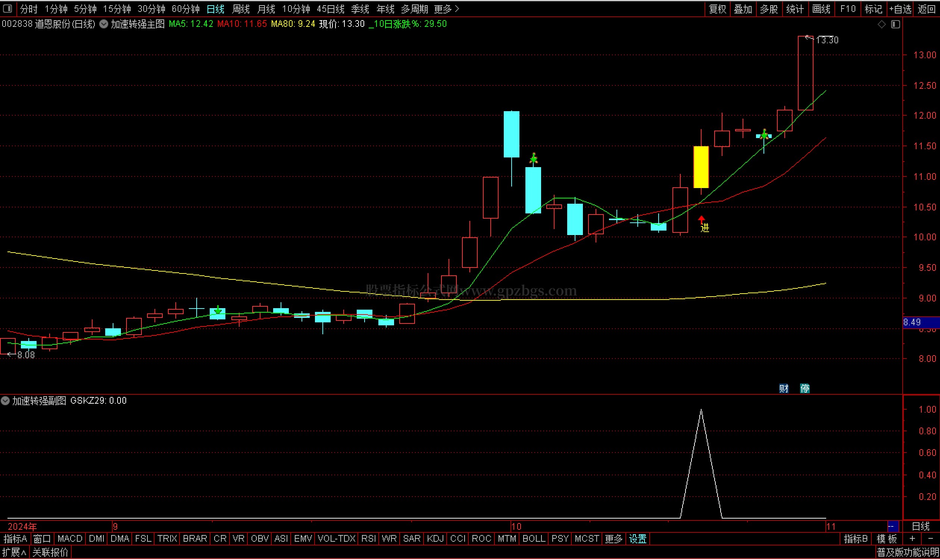The width and height of the screenshot is (940, 560).
Task: Open the 模板 template menu
Action: click(x=887, y=539)
